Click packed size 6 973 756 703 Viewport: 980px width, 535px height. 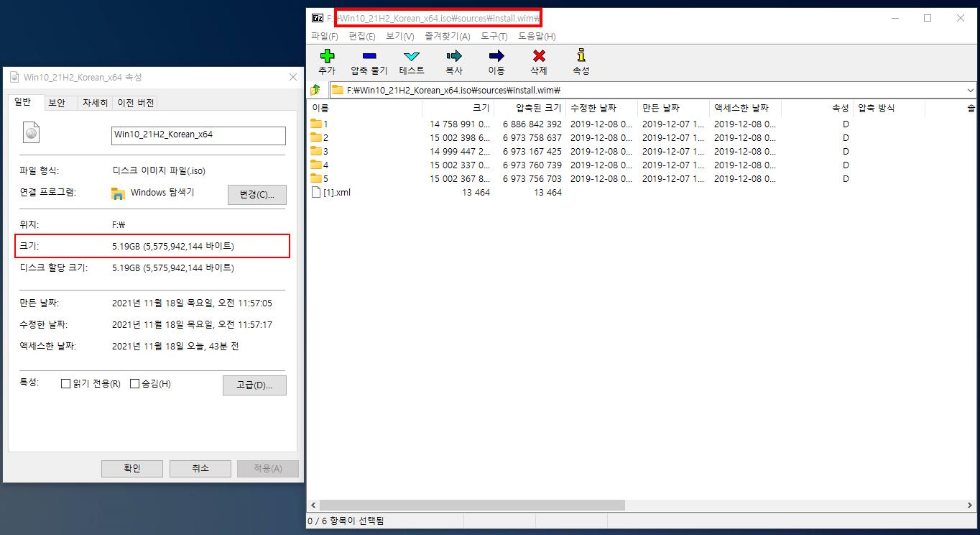point(532,178)
